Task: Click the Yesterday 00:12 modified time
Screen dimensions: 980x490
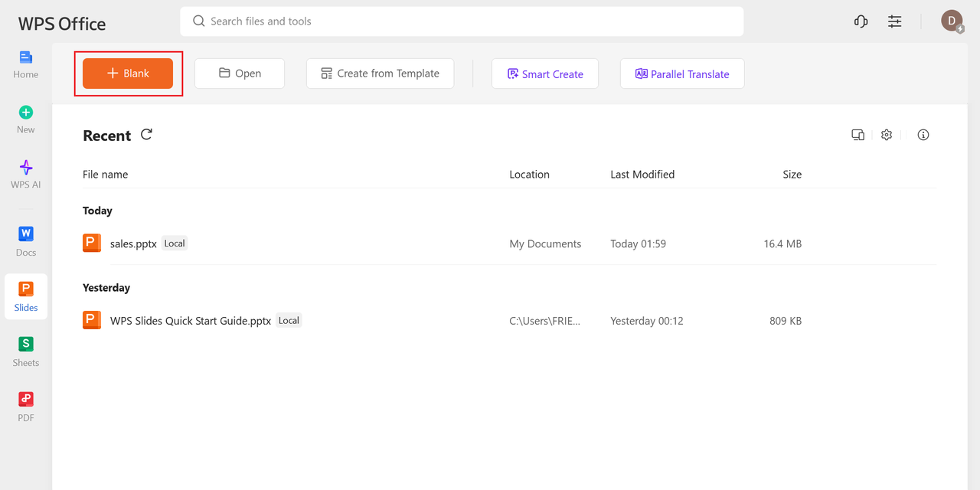Action: pyautogui.click(x=647, y=321)
